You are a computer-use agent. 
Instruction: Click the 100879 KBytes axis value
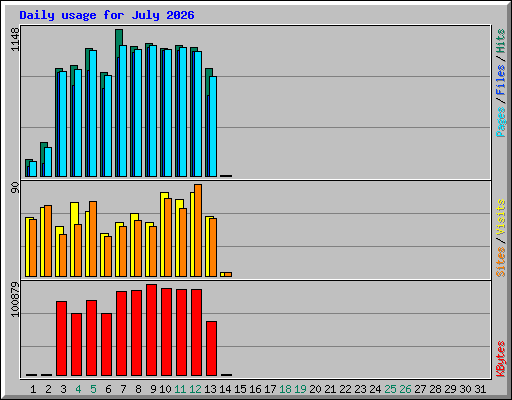pos(15,299)
